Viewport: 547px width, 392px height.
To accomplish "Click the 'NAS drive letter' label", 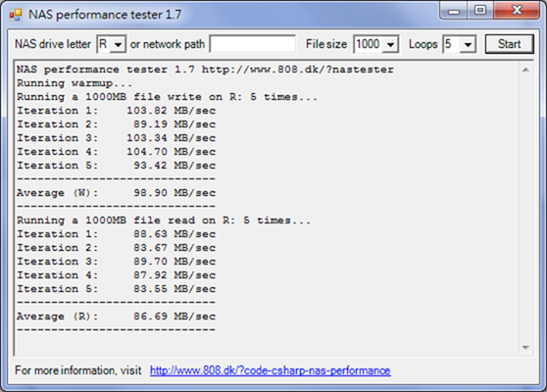I will tap(53, 44).
